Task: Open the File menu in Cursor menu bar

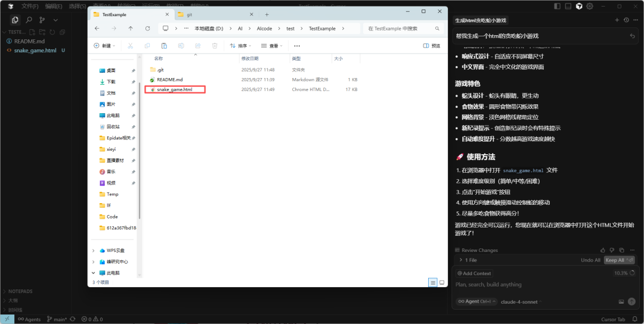Action: 30,6
